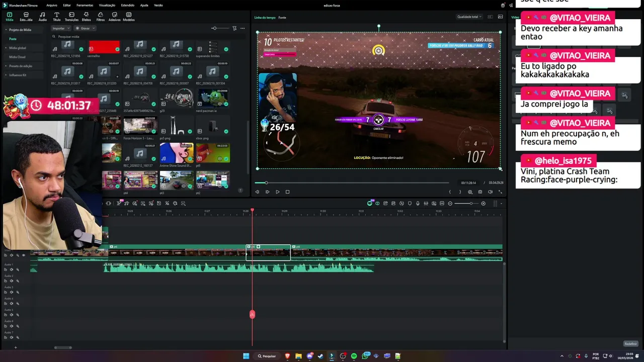Open the Filtros panel icon
This screenshot has height=362, width=644.
(100, 17)
